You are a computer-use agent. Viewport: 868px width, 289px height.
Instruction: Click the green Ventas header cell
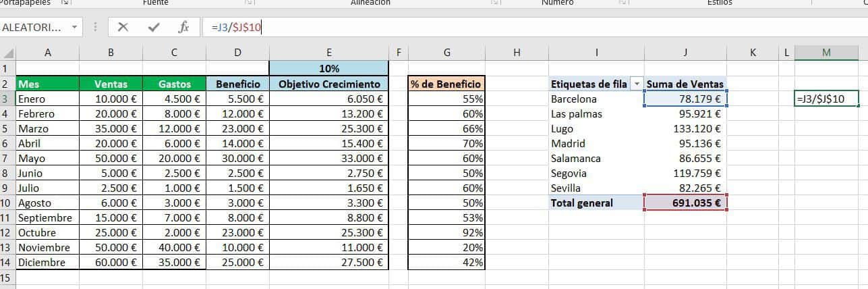[111, 84]
